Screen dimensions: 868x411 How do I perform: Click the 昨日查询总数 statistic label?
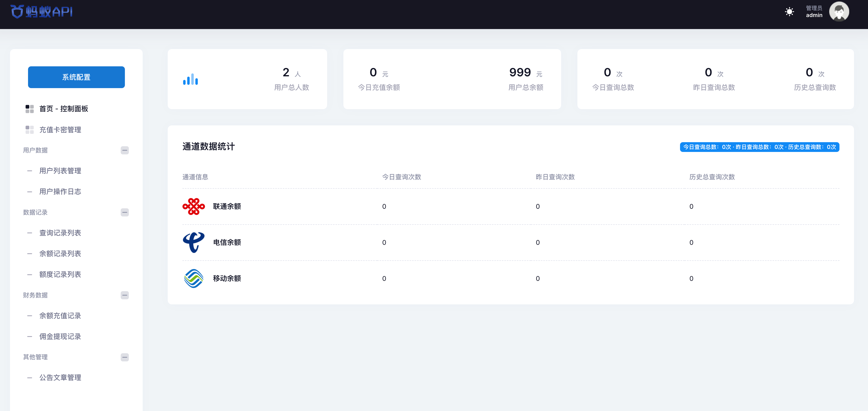pyautogui.click(x=714, y=88)
